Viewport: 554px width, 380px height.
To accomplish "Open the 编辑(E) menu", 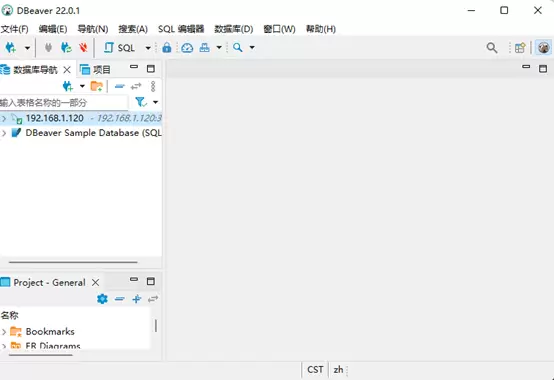I will point(53,29).
